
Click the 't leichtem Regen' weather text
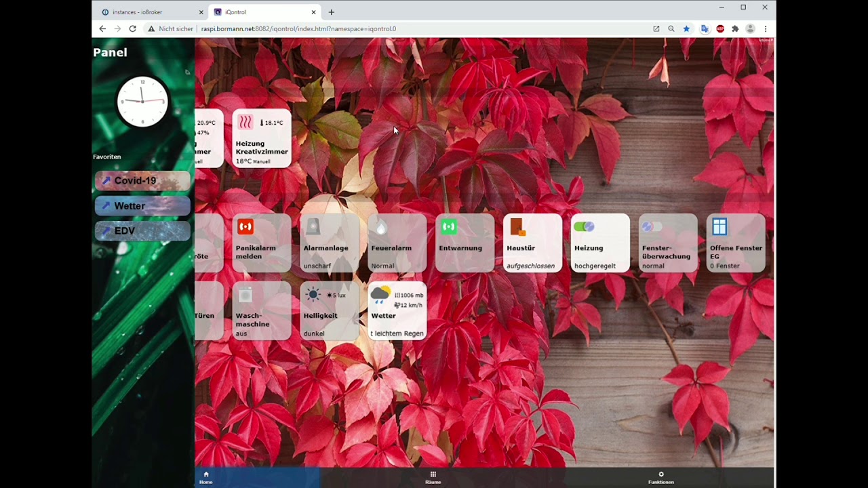click(x=397, y=333)
